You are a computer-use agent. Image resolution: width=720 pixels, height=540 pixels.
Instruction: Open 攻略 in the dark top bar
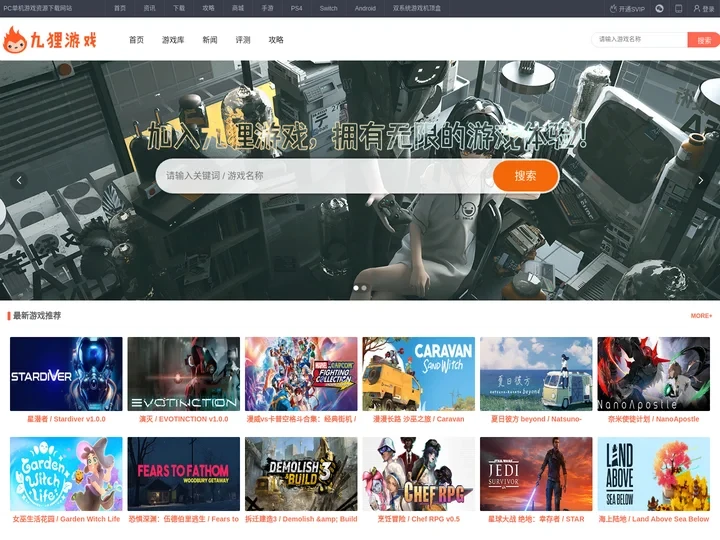tap(208, 8)
